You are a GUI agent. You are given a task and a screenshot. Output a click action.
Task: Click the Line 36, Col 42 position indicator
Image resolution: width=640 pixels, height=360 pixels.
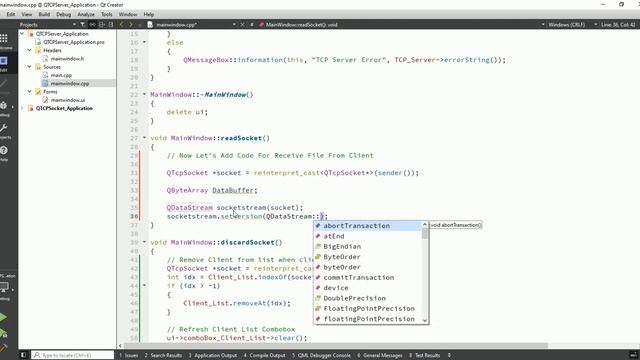pos(618,24)
